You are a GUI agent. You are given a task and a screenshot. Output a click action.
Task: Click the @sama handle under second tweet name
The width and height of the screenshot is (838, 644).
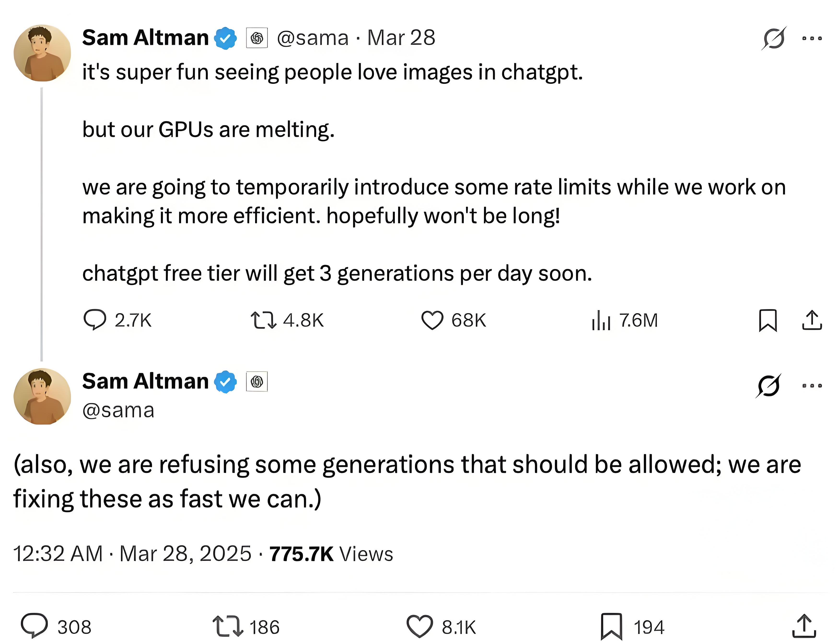click(x=118, y=411)
